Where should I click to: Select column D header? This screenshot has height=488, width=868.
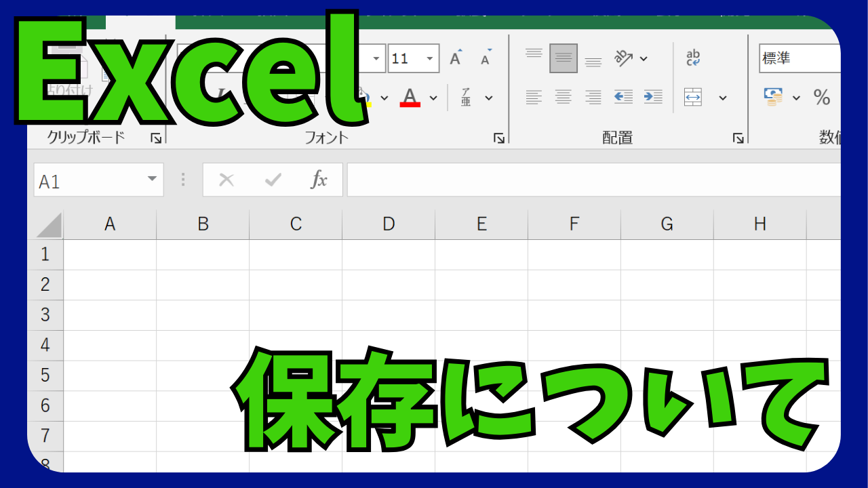pos(389,224)
